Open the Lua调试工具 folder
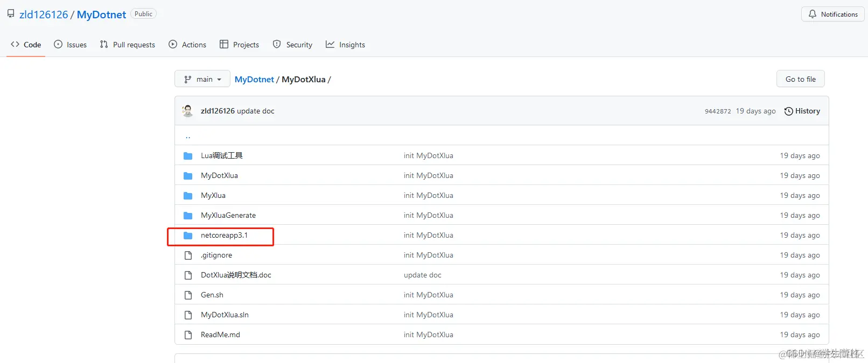This screenshot has height=363, width=868. click(x=222, y=155)
